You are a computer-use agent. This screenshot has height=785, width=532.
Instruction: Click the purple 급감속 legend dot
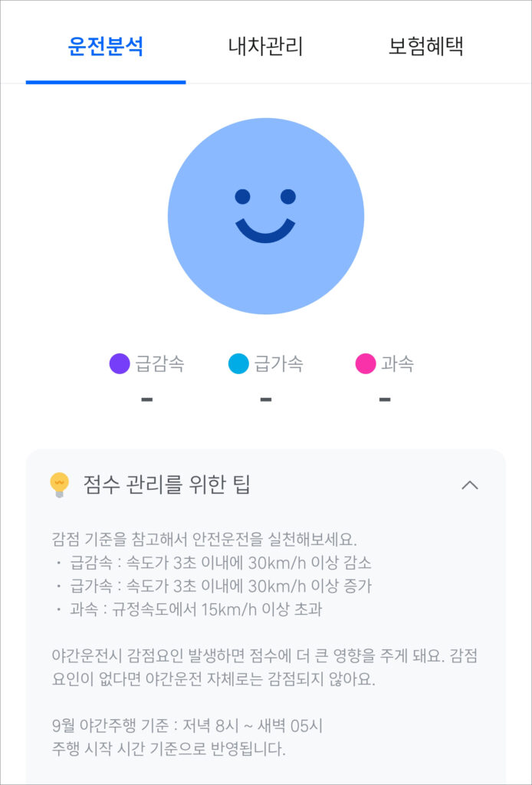[120, 363]
